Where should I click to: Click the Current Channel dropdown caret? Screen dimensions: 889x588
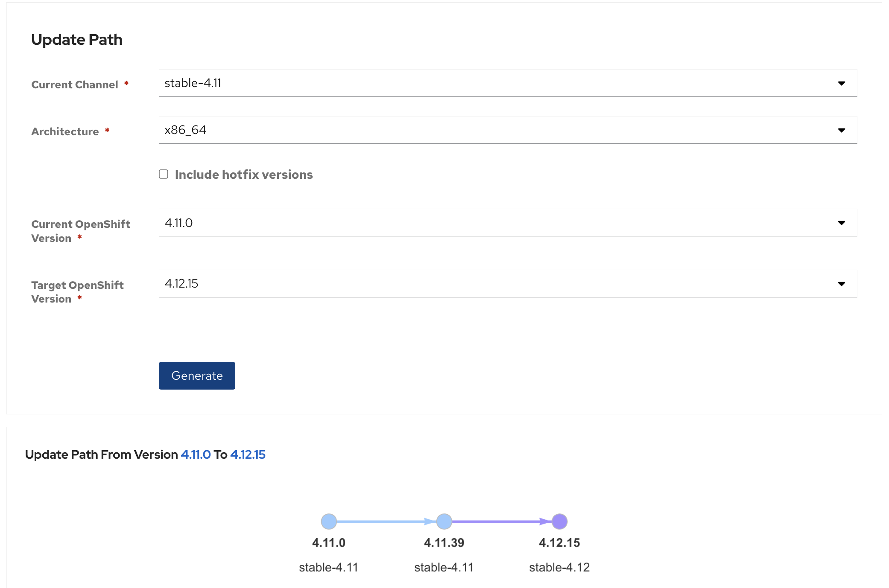841,84
